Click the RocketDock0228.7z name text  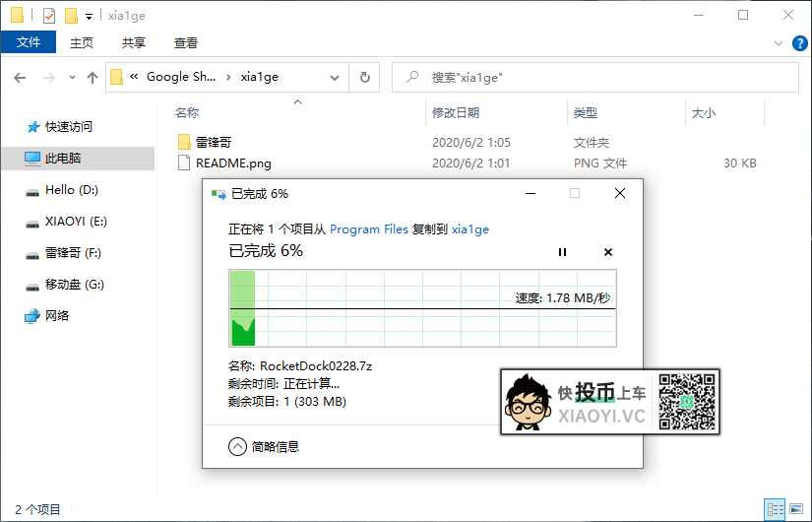pyautogui.click(x=316, y=366)
